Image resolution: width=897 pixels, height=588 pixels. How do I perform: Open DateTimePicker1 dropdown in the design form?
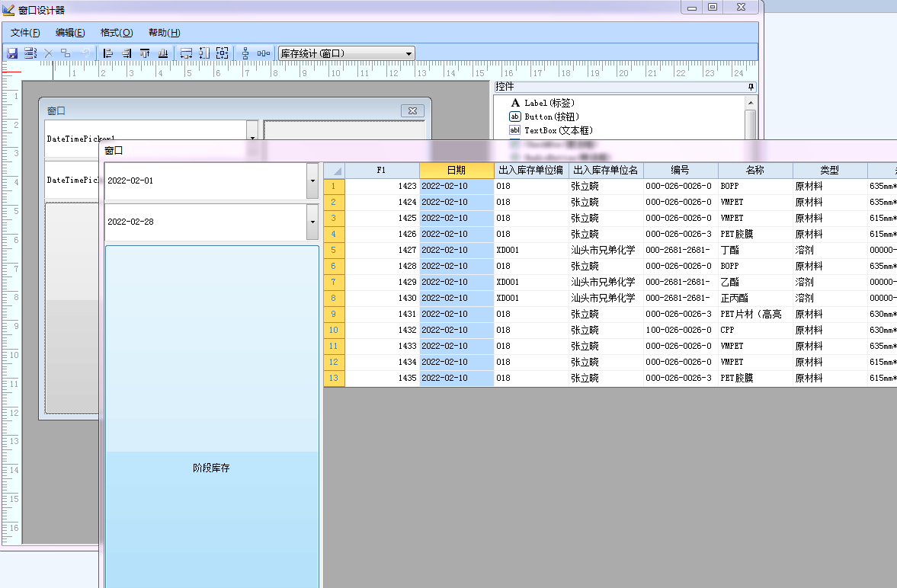252,138
